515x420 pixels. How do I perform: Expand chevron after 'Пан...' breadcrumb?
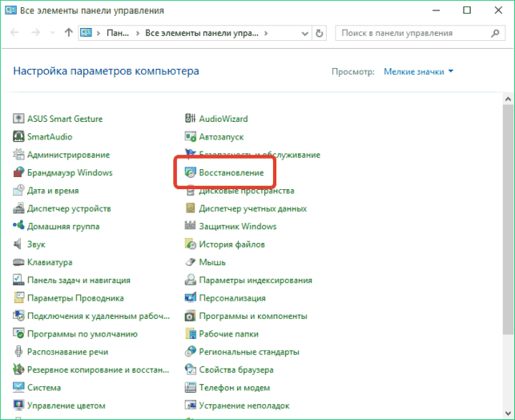137,33
